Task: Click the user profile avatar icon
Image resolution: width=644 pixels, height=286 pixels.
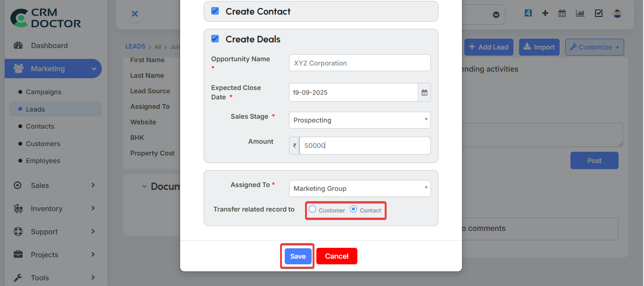Action: click(x=617, y=13)
